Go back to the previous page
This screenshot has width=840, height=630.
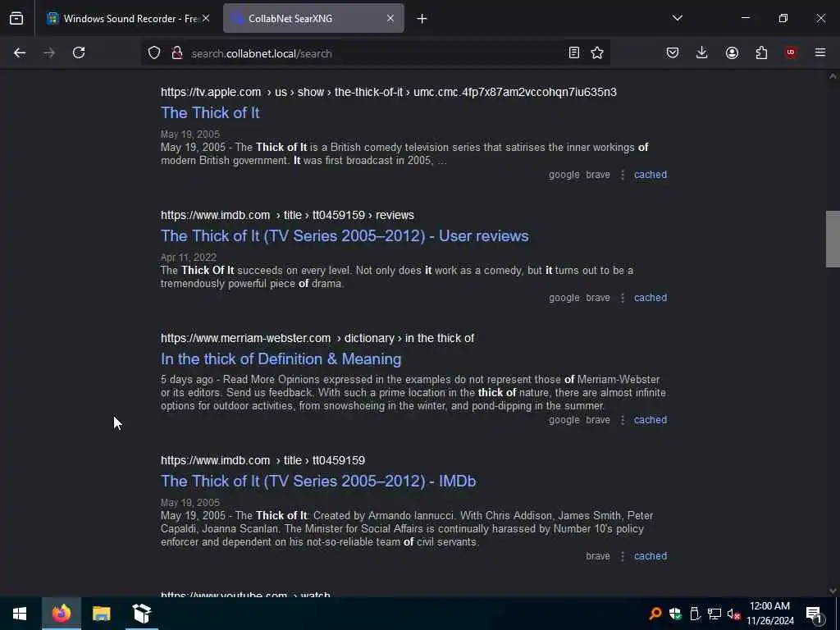click(20, 52)
